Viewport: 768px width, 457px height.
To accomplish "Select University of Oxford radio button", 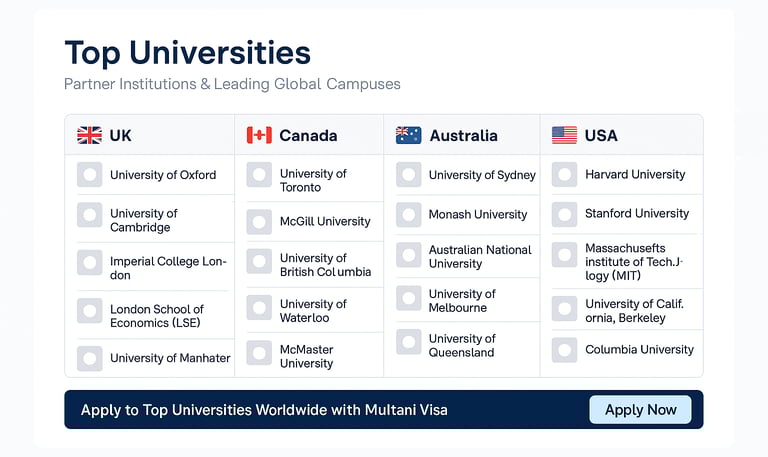I will tap(90, 174).
